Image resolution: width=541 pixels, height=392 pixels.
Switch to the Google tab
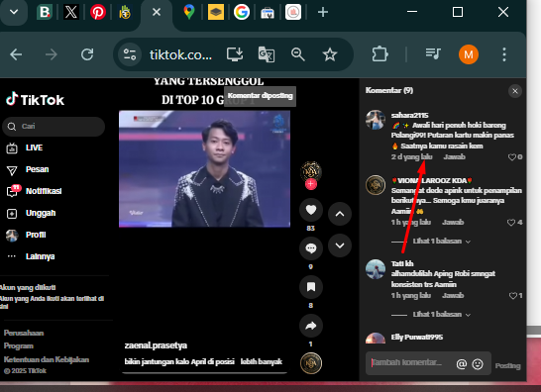point(242,13)
